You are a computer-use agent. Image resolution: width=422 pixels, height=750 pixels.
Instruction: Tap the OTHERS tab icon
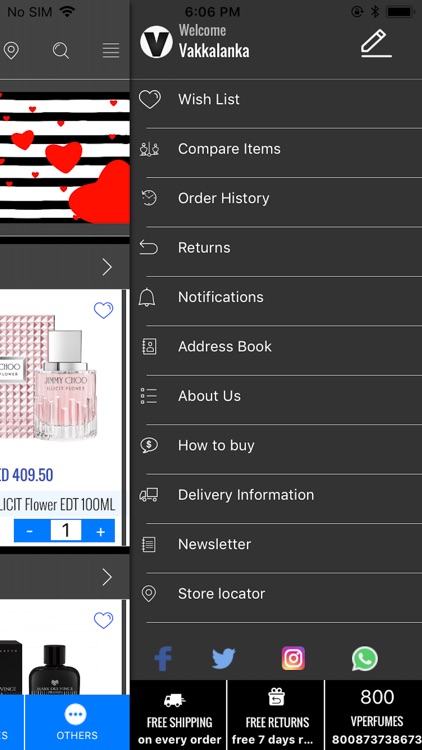click(76, 715)
